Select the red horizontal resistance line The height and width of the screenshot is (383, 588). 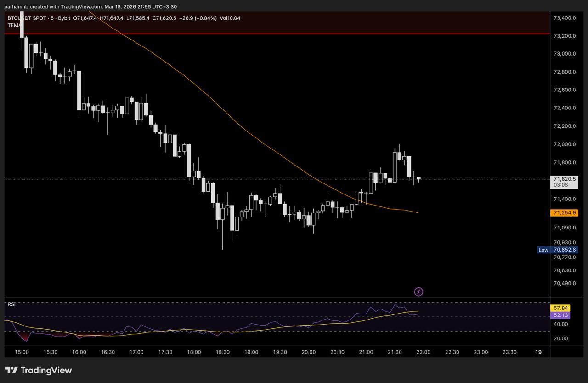point(276,34)
